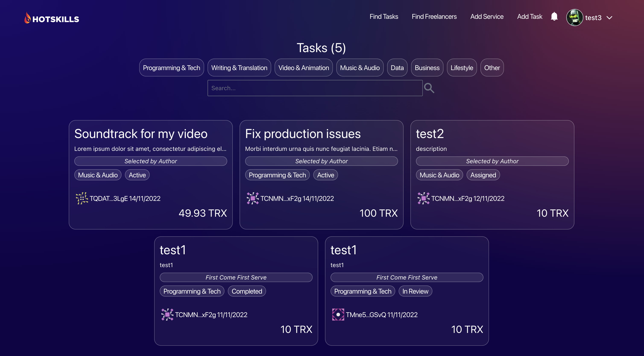Viewport: 644px width, 356px height.
Task: Click the test3 user avatar
Action: [x=575, y=18]
